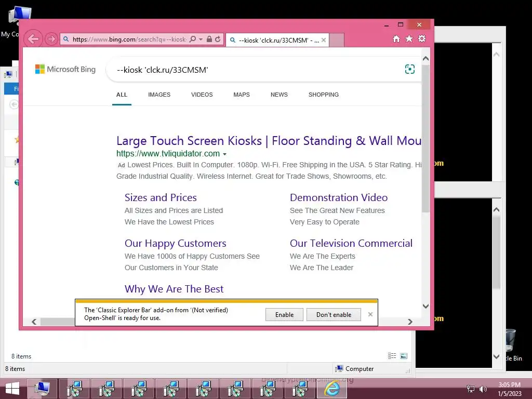Open a new blank tab
This screenshot has height=399, width=532.
pos(337,40)
